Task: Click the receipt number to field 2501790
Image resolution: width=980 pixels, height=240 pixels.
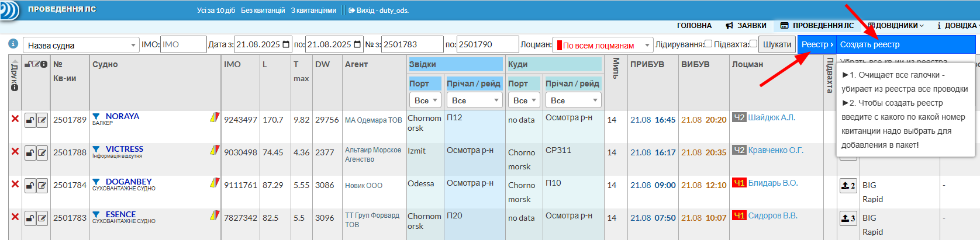Action: [x=488, y=44]
